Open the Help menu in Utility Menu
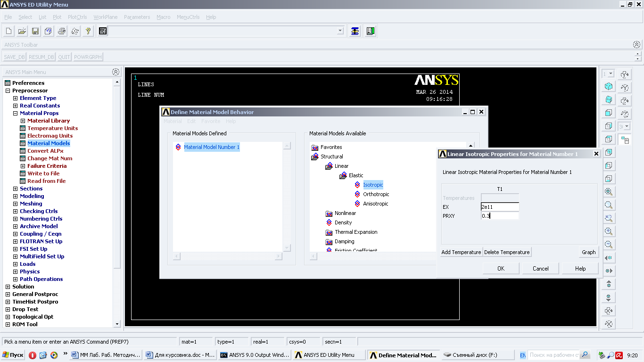The height and width of the screenshot is (362, 644). (211, 17)
